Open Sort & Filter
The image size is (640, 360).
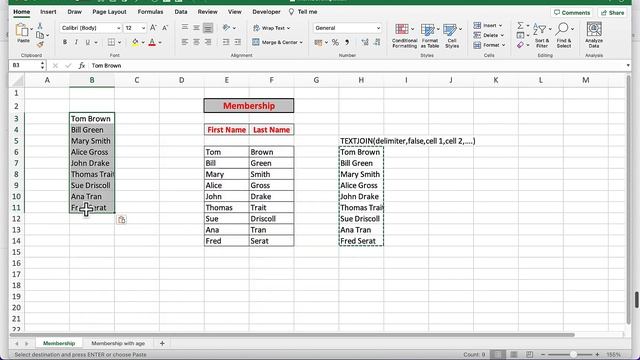542,36
